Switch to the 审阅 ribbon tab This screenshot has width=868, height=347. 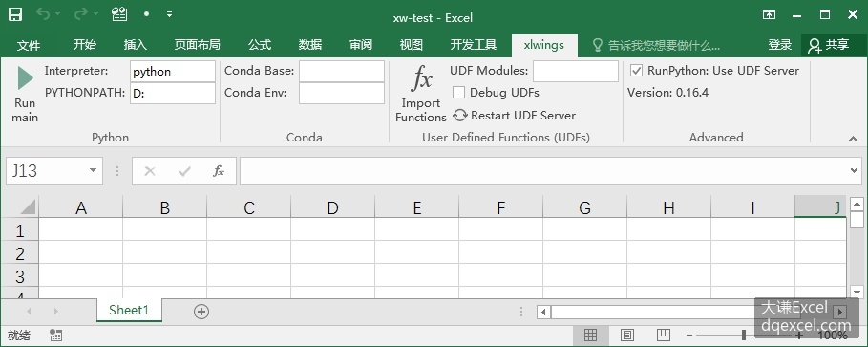click(360, 45)
